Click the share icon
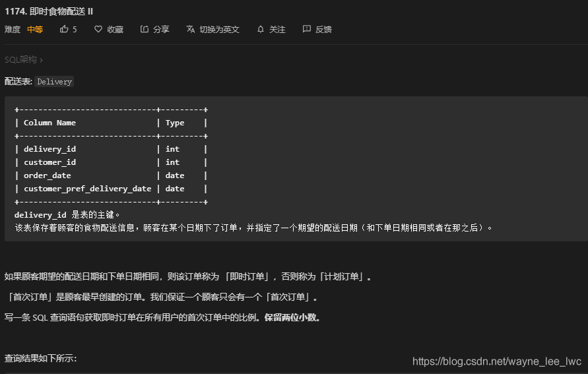 pyautogui.click(x=145, y=29)
